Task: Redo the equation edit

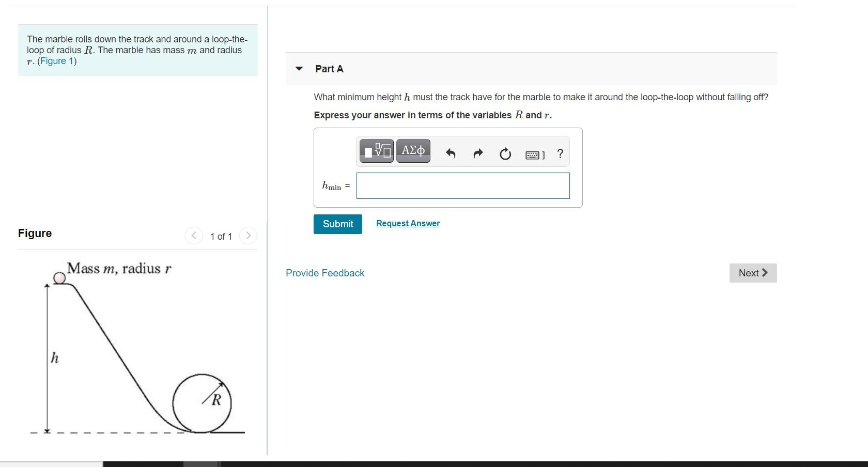Action: tap(478, 153)
